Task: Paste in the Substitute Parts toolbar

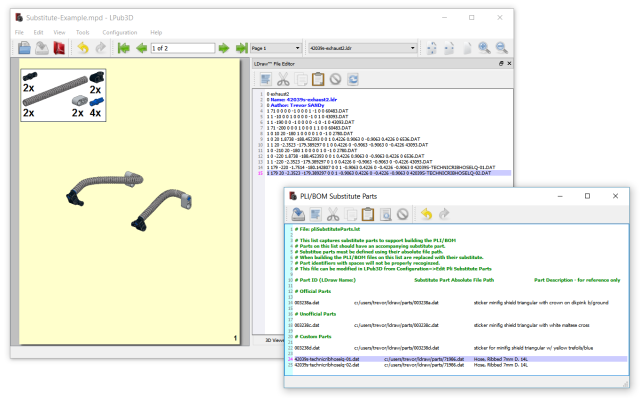Action: click(368, 214)
